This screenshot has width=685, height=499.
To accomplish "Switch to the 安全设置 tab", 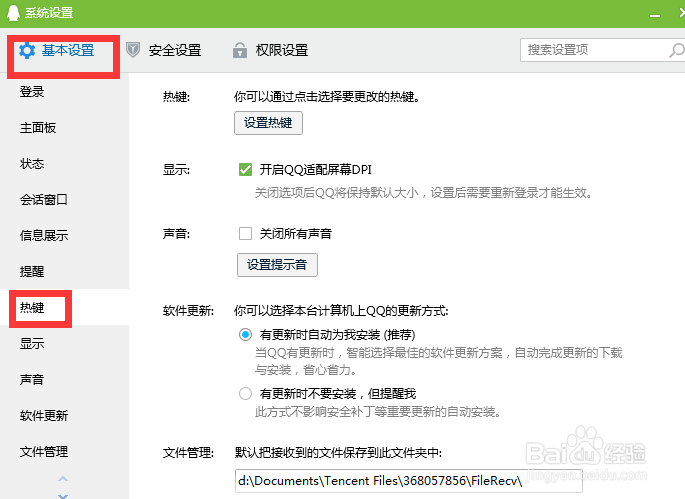I will 163,50.
